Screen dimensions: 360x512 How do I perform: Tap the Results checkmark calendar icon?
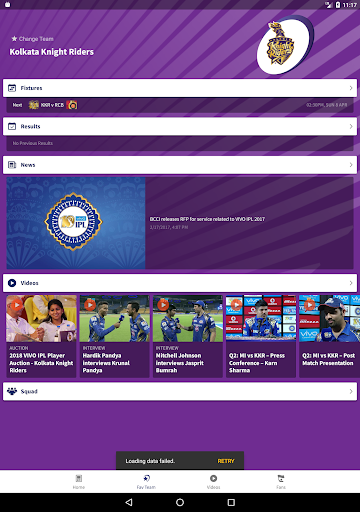coord(12,126)
